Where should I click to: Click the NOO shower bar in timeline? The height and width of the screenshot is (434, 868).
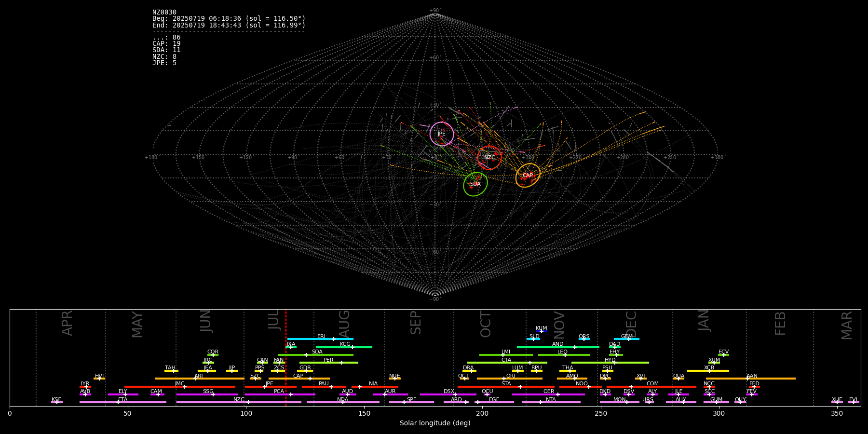point(581,387)
